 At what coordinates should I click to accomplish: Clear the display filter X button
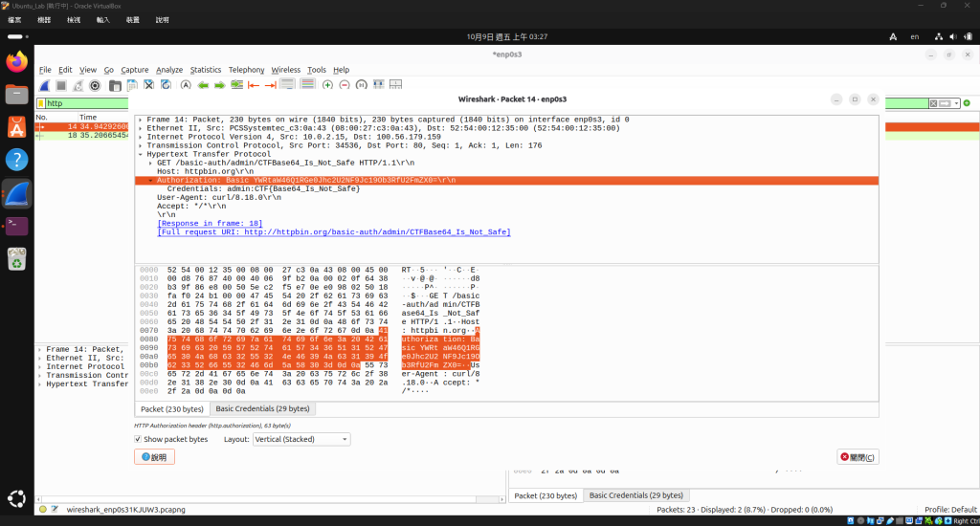click(933, 103)
